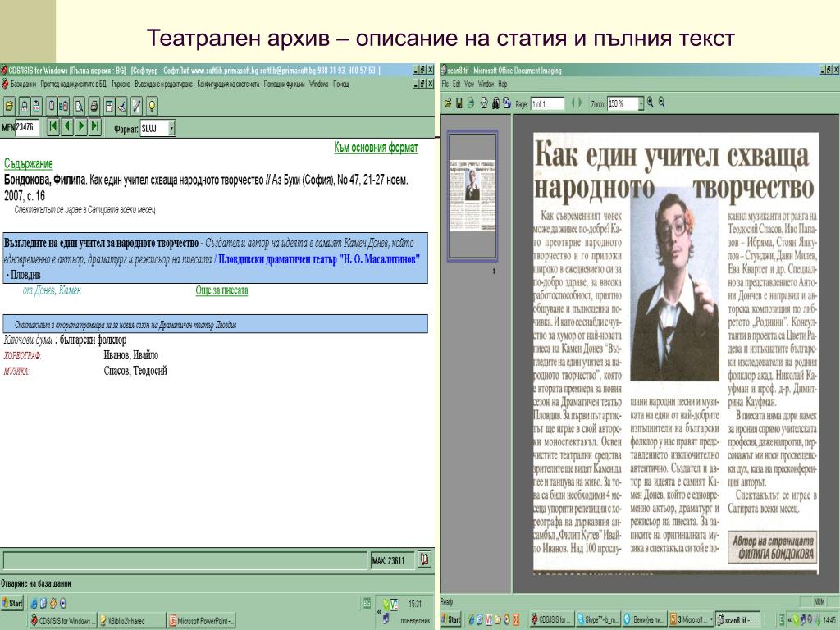Go to first record in CDS/ISIS

(52, 127)
